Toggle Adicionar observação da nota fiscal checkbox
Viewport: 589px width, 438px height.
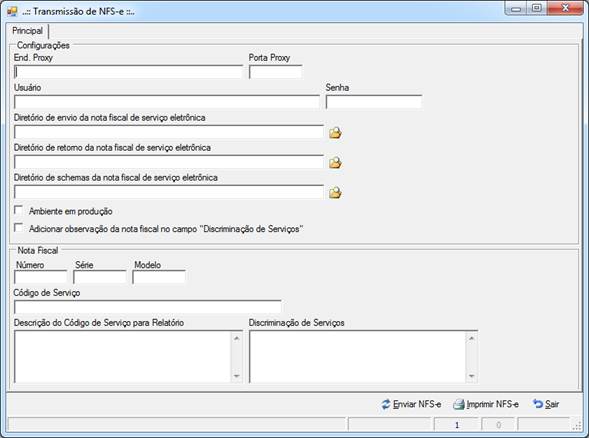pos(18,228)
